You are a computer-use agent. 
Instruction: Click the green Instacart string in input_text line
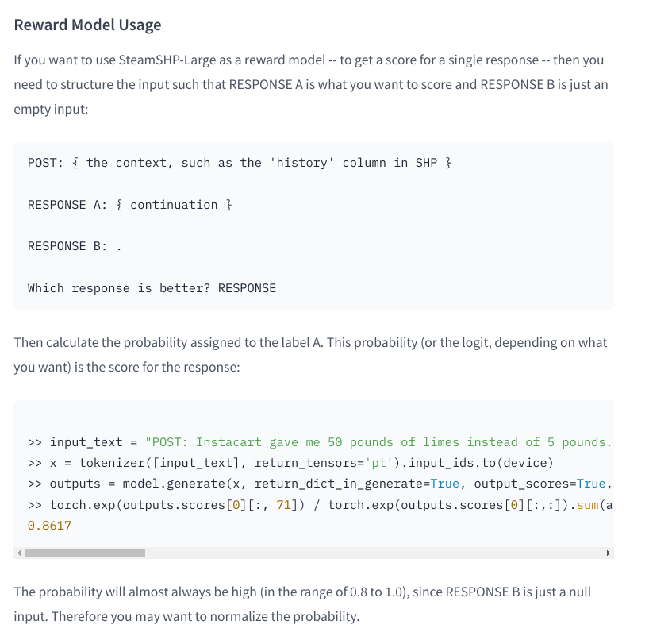[378, 442]
